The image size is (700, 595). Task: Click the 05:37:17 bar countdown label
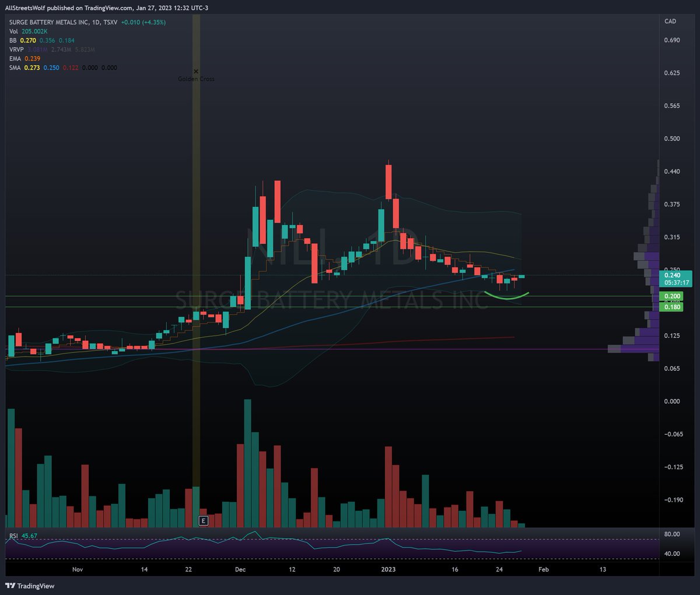[x=675, y=282]
